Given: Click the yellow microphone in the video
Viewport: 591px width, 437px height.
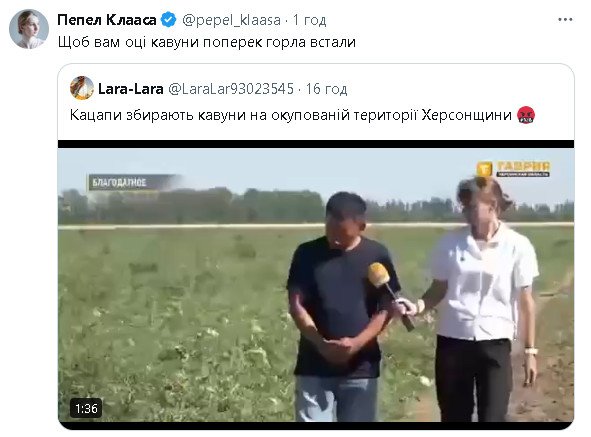Looking at the screenshot, I should coord(391,295).
